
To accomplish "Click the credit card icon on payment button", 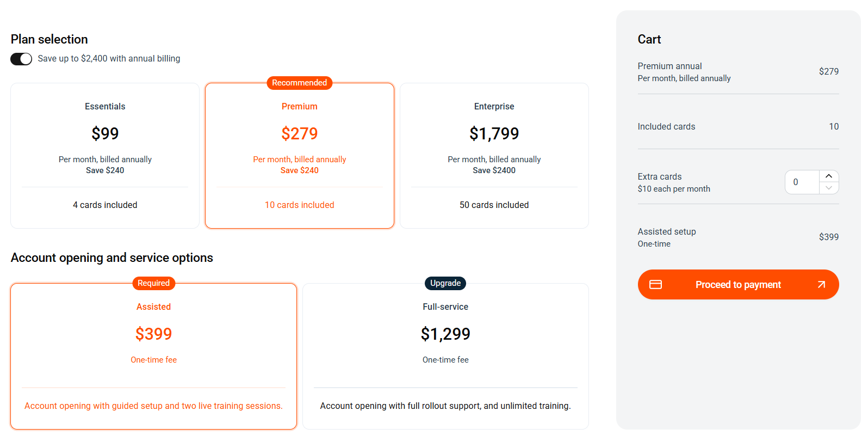I will pos(656,284).
